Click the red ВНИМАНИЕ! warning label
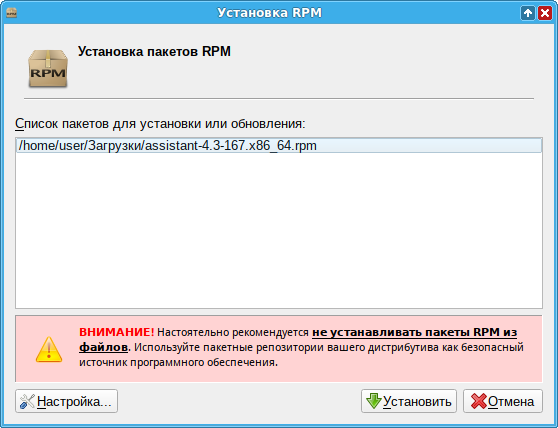The height and width of the screenshot is (428, 558). [x=116, y=332]
